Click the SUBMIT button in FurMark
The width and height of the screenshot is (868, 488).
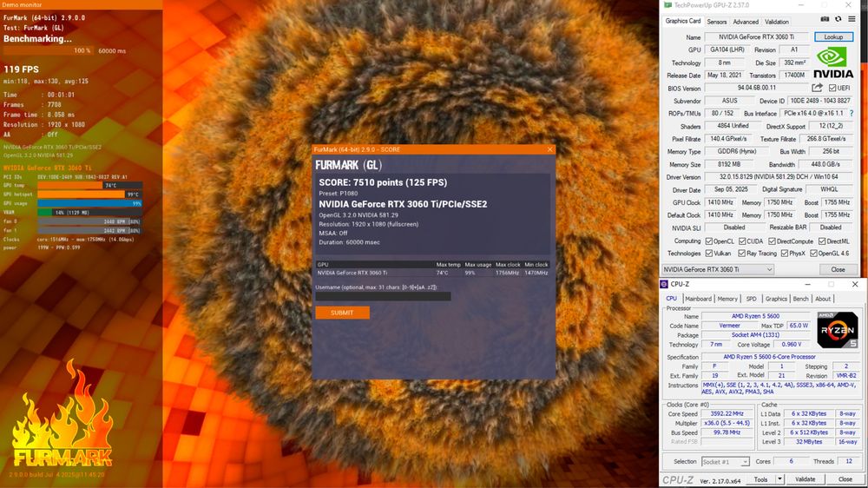tap(342, 313)
